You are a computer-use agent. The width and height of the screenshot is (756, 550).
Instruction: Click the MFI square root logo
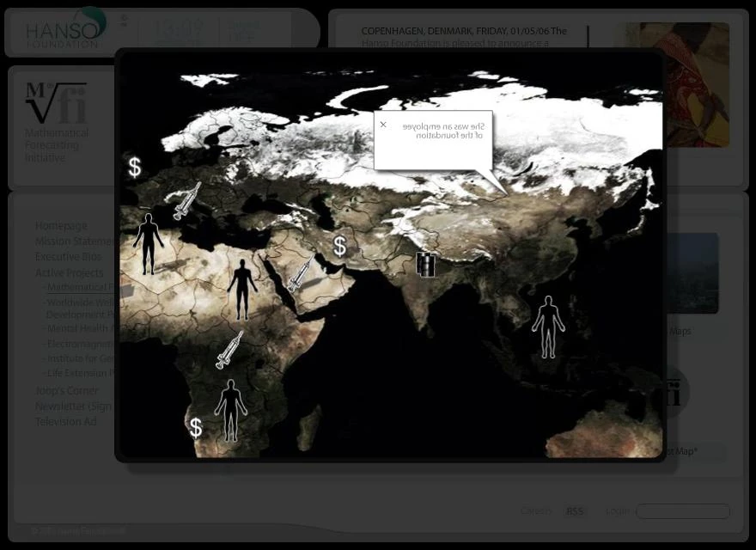click(56, 102)
